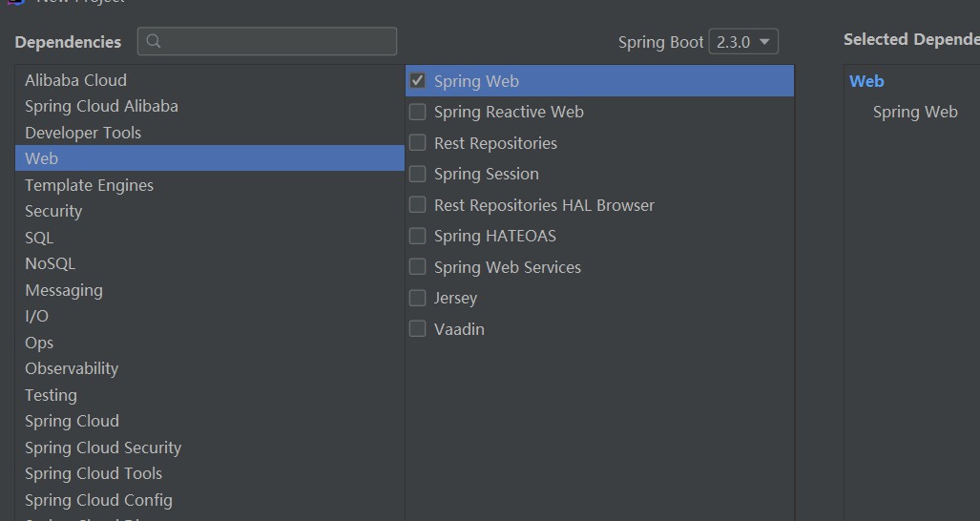
Task: Focus the Dependencies search field
Action: pos(267,41)
